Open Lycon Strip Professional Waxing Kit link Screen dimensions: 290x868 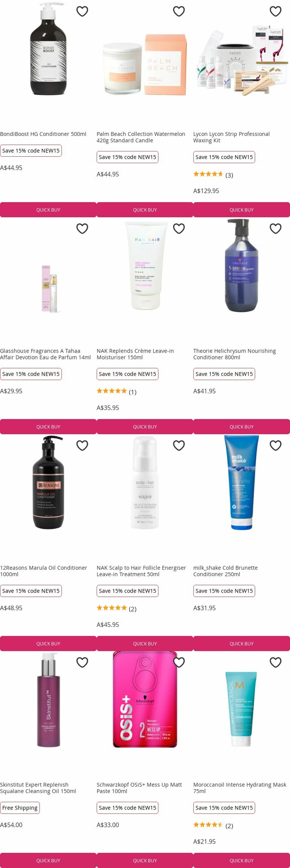tap(231, 137)
